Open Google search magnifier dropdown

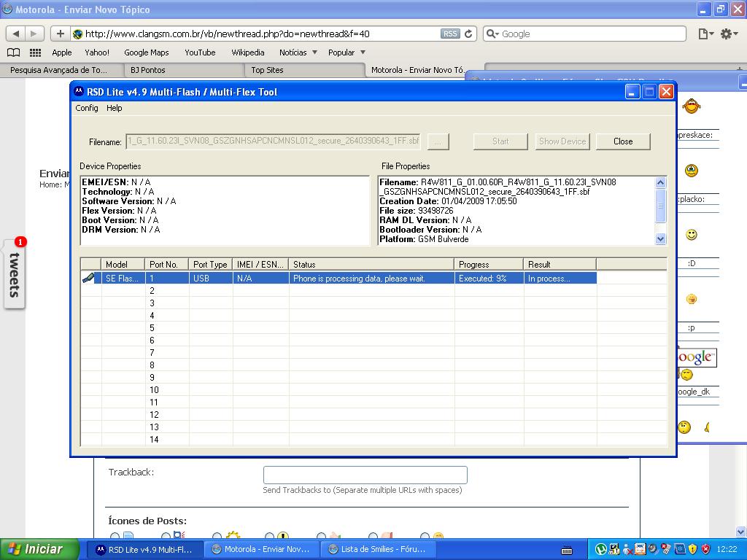492,34
